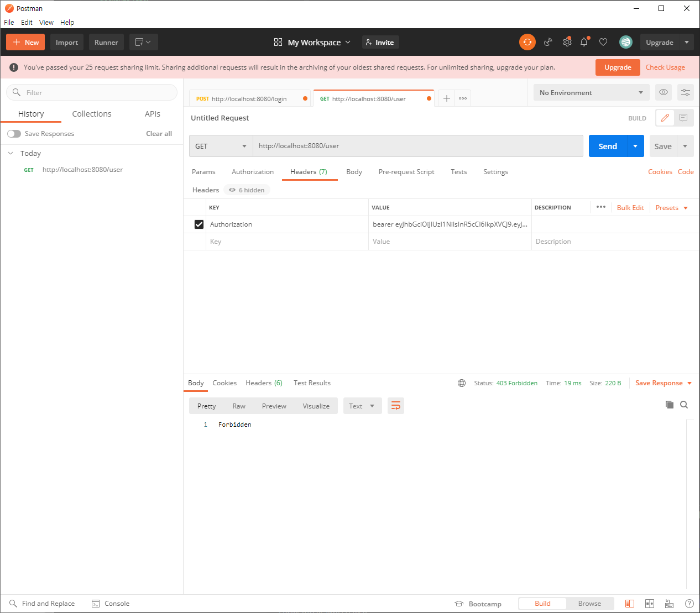Open the help question mark icon

(689, 604)
